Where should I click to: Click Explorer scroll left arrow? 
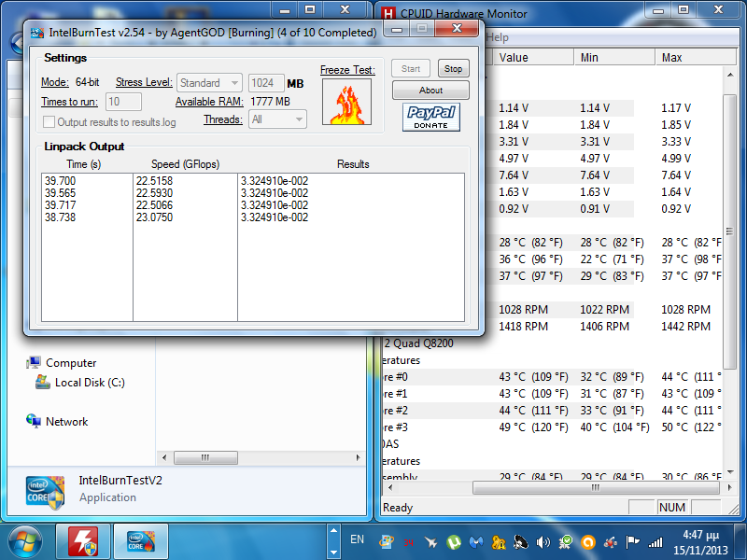click(164, 457)
